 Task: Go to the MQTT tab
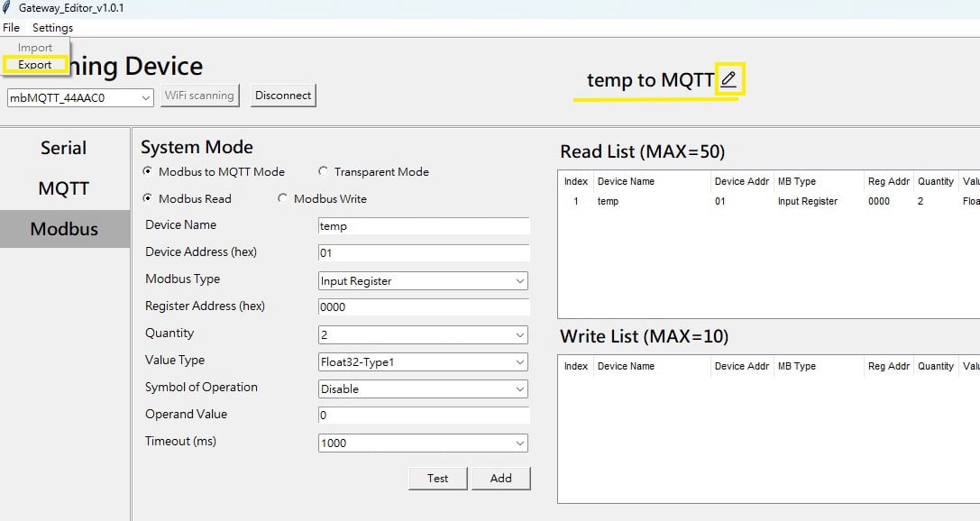pos(64,189)
